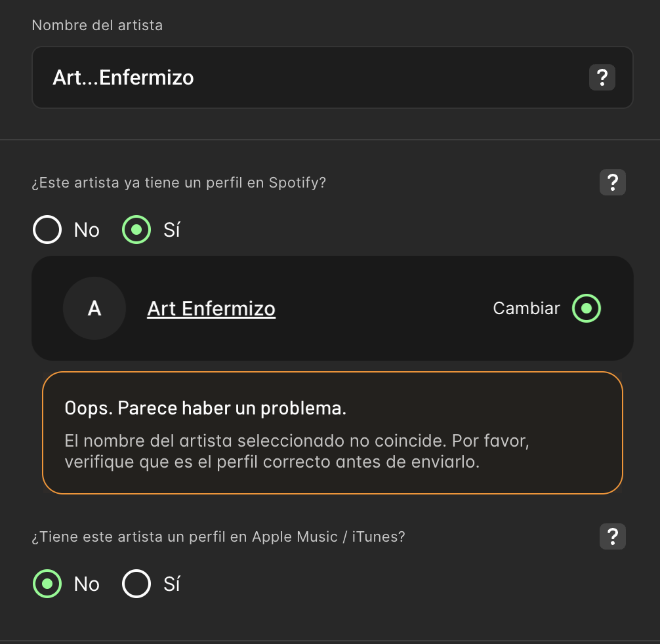Click the 'Nombre del artista' field label
Viewport: 660px width, 644px height.
coord(97,26)
